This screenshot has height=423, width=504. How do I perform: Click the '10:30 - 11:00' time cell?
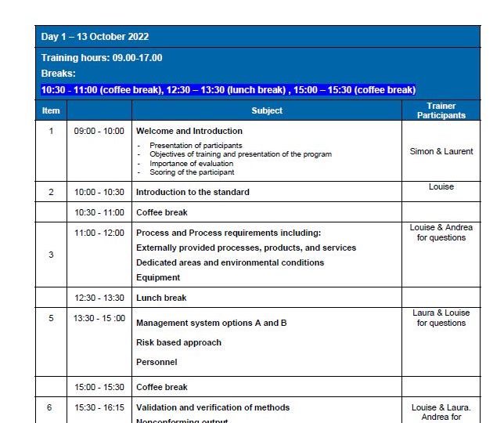click(99, 212)
